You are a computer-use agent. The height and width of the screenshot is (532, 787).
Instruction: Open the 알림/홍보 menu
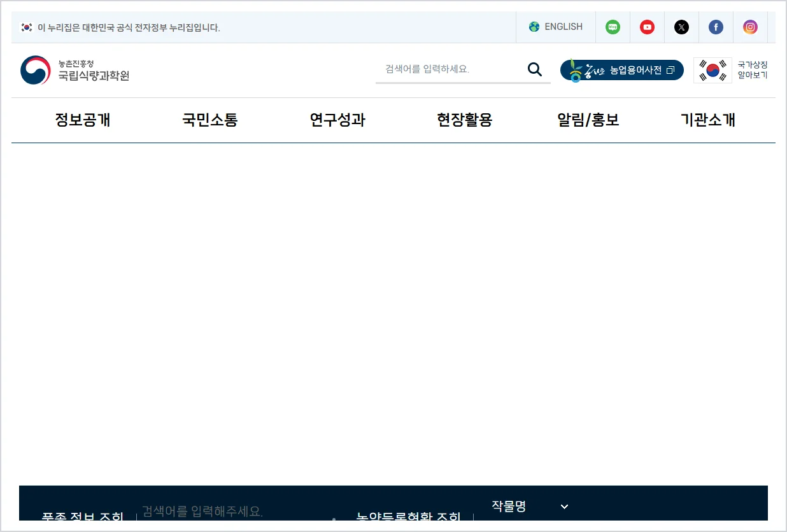(x=588, y=120)
